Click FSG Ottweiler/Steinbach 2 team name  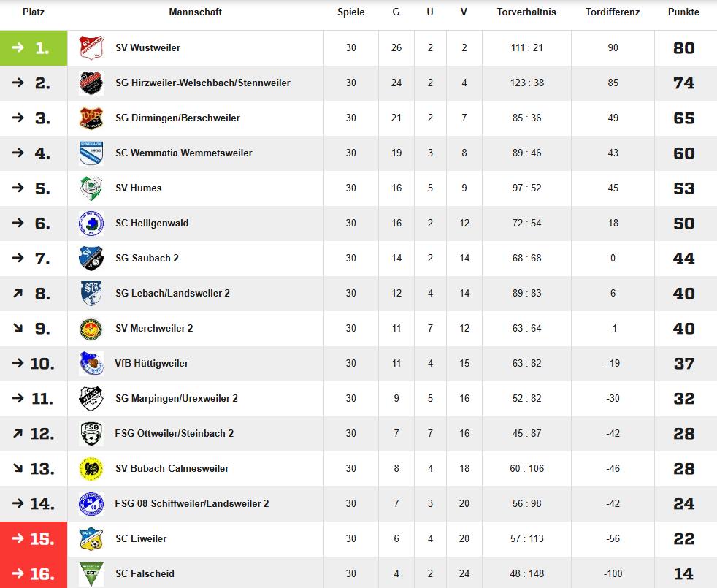(175, 434)
